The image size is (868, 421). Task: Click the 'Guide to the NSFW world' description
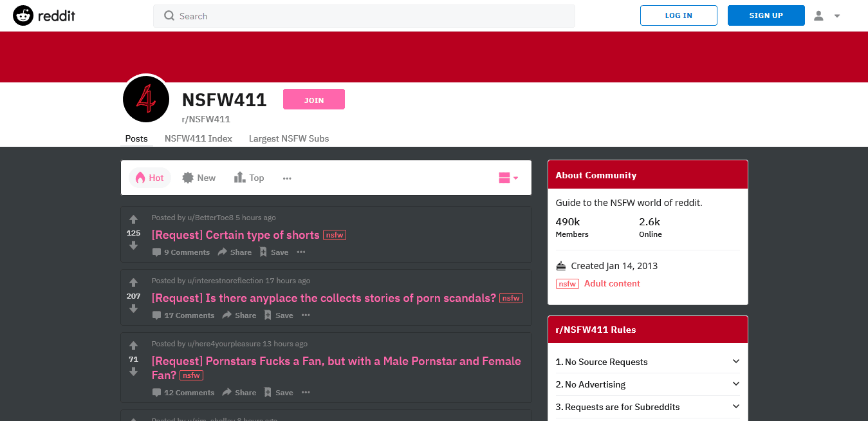click(x=629, y=203)
